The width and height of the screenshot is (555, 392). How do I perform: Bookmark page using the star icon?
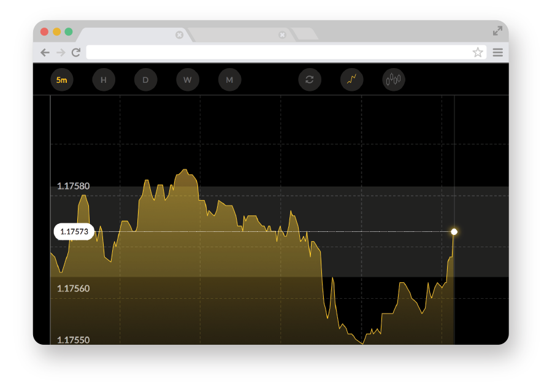[478, 53]
